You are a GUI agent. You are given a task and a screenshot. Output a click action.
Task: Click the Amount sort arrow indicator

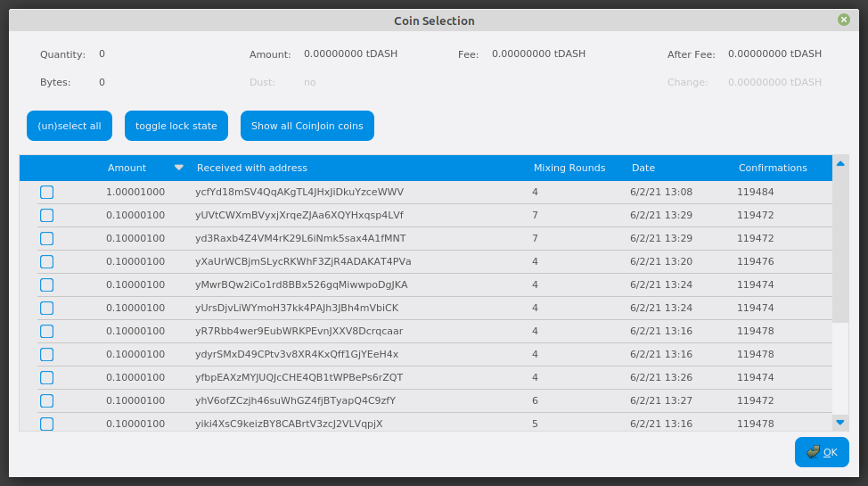(179, 168)
